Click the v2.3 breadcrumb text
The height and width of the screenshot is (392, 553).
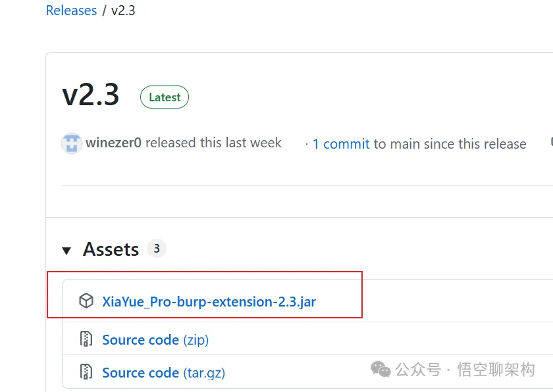tap(123, 11)
